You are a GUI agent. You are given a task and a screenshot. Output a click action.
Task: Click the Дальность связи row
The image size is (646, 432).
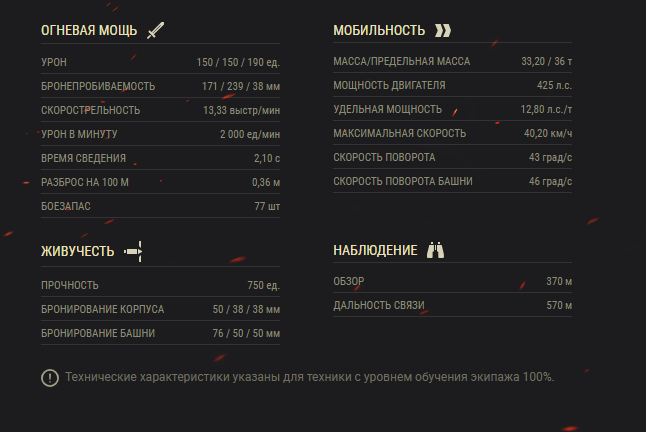click(452, 305)
